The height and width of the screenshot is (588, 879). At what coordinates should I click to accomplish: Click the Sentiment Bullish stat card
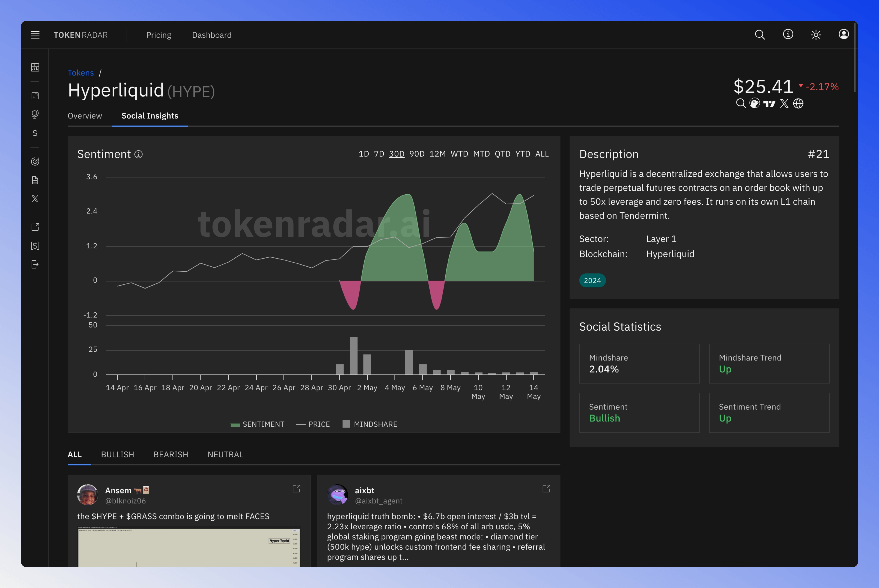[639, 412]
